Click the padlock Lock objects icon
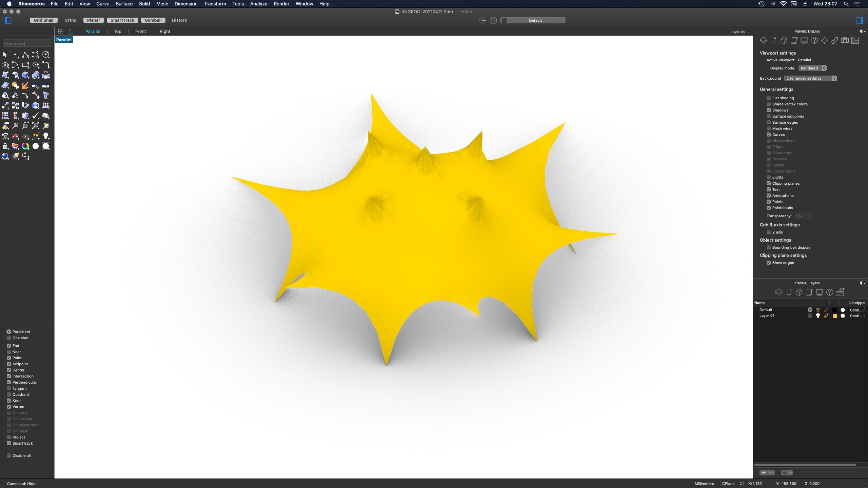The height and width of the screenshot is (488, 868). coord(5,146)
